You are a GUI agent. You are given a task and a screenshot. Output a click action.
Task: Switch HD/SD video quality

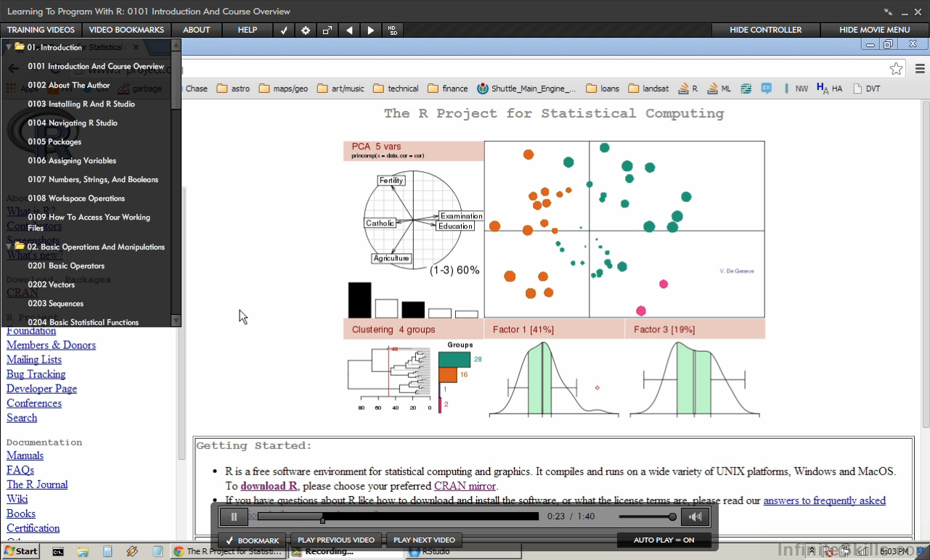point(393,30)
